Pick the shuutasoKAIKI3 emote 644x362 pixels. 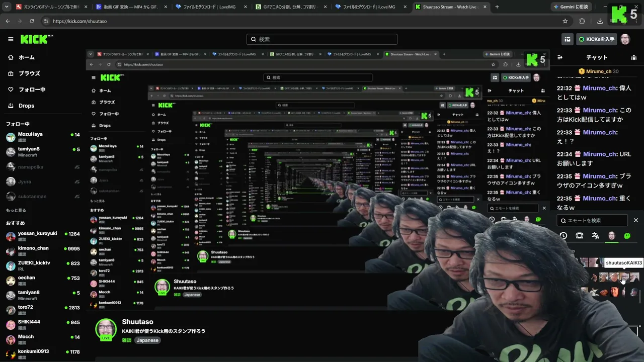[624, 277]
